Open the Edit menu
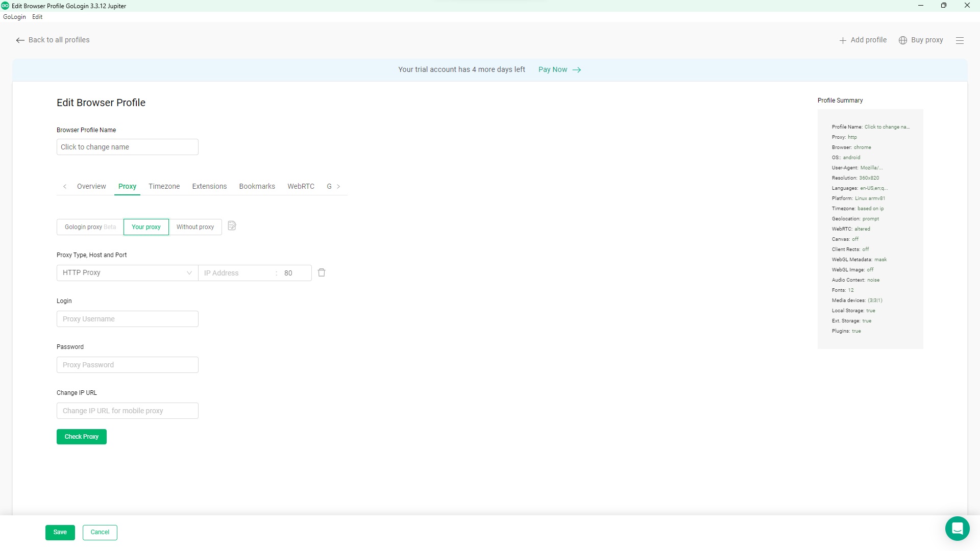 click(37, 17)
